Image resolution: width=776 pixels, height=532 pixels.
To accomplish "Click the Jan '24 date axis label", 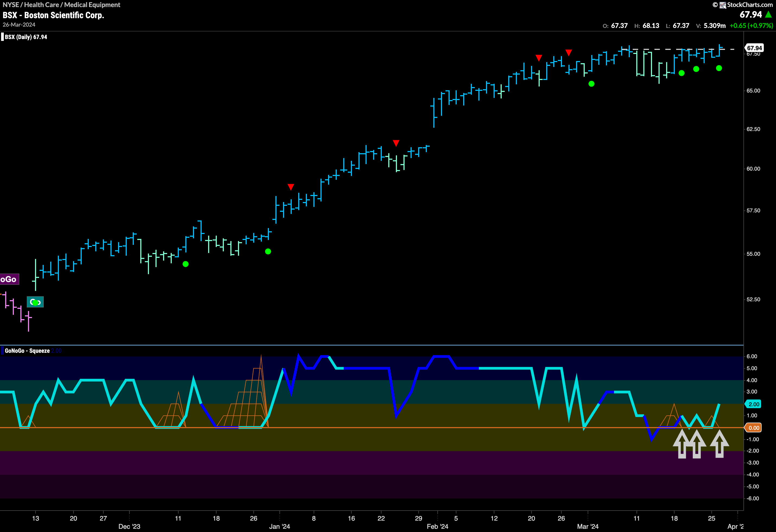I will (279, 527).
